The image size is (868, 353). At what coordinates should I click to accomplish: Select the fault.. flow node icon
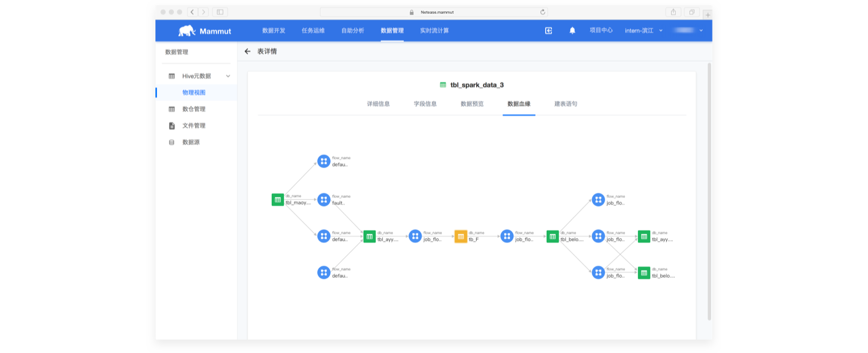point(324,199)
